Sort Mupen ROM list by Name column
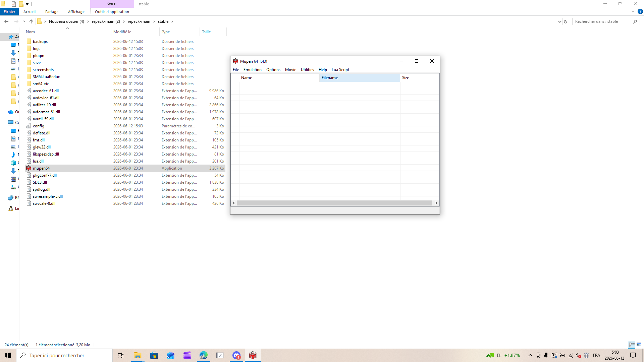Viewport: 644px width, 362px height. tap(279, 78)
